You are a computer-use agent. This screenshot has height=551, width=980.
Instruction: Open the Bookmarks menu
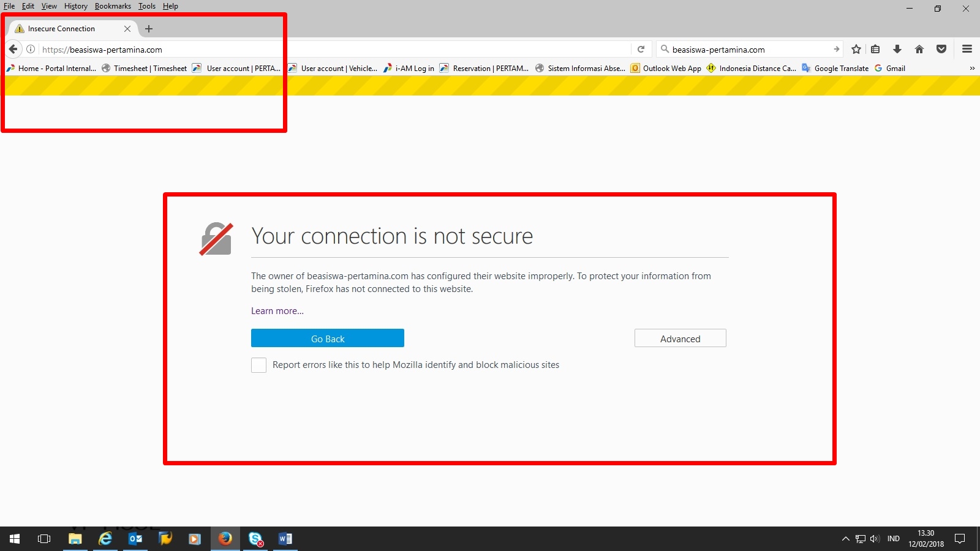113,6
